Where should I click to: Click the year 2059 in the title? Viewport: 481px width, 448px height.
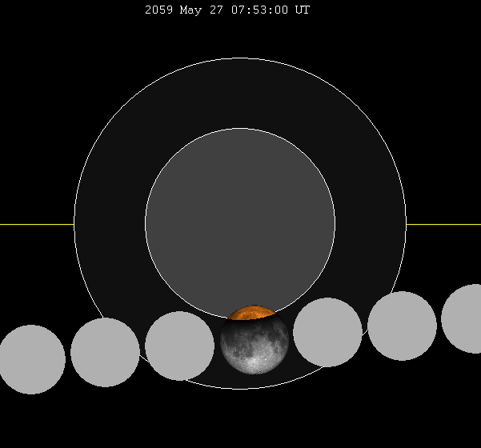[158, 10]
